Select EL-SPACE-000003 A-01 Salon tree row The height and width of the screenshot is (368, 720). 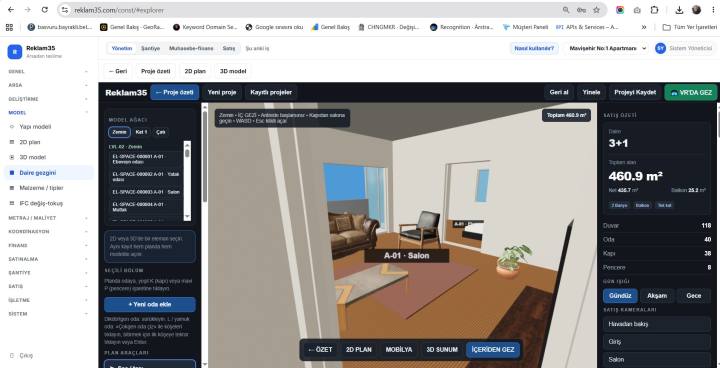pyautogui.click(x=146, y=192)
